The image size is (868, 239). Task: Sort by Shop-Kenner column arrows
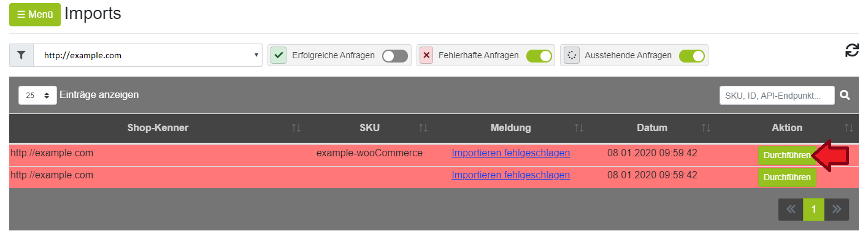296,128
